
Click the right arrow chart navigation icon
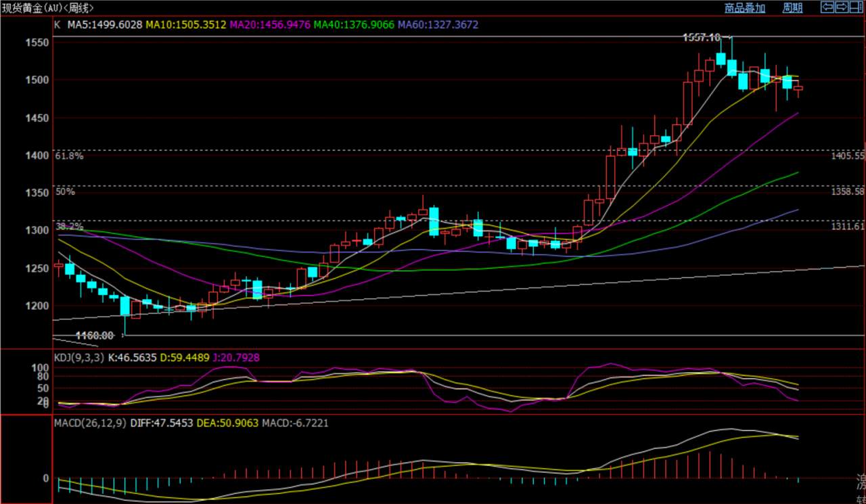coord(841,7)
